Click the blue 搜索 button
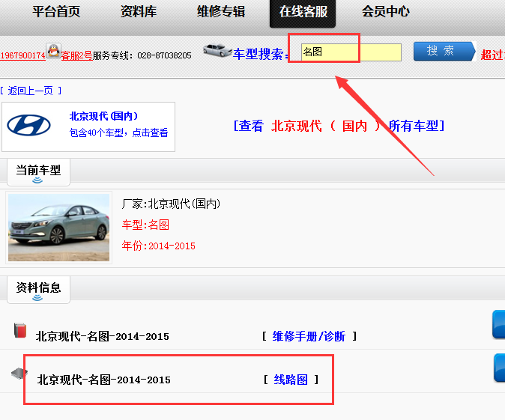Screen dimensions: 505x420 [444, 51]
